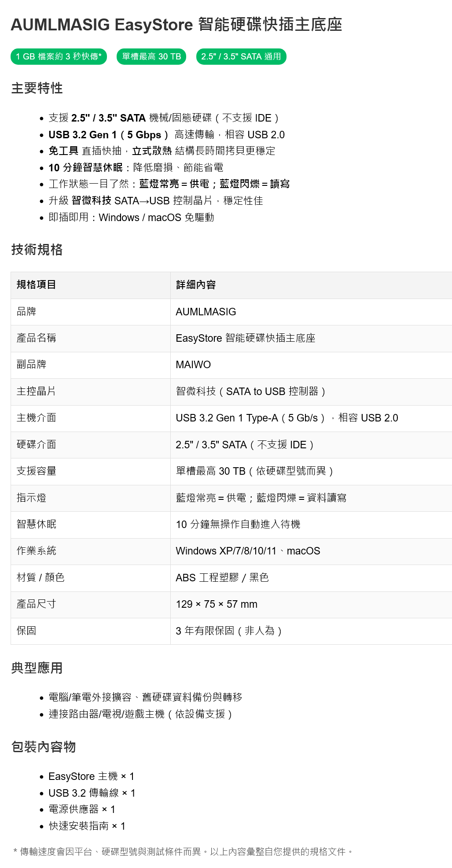
Task: Select the '電源供應器 × 1' package item
Action: [82, 809]
